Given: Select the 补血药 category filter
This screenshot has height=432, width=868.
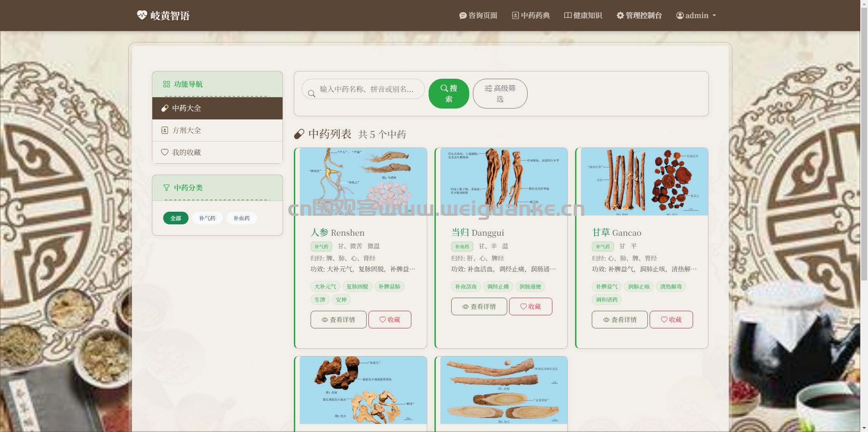Looking at the screenshot, I should click(x=242, y=218).
